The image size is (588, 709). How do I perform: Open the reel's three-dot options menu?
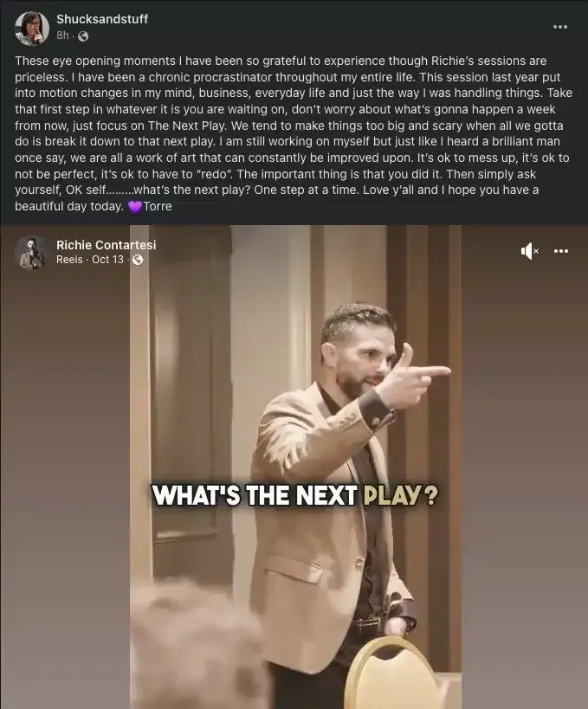click(561, 251)
